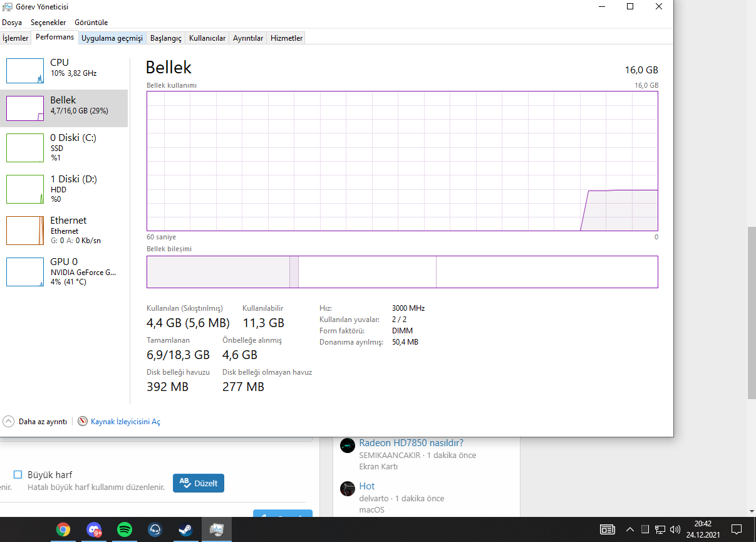Open Steam from the taskbar
Viewport: 756px width, 542px height.
click(185, 529)
